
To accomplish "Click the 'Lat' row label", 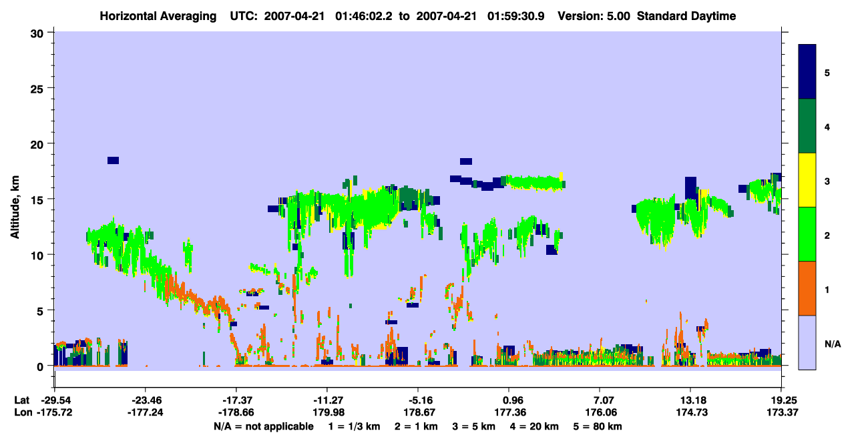I will pos(21,400).
